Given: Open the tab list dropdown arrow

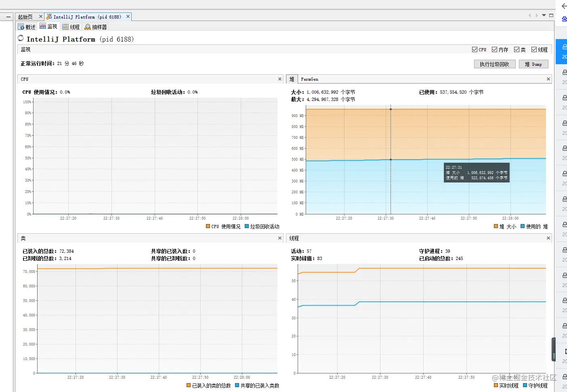Looking at the screenshot, I should [x=544, y=15].
